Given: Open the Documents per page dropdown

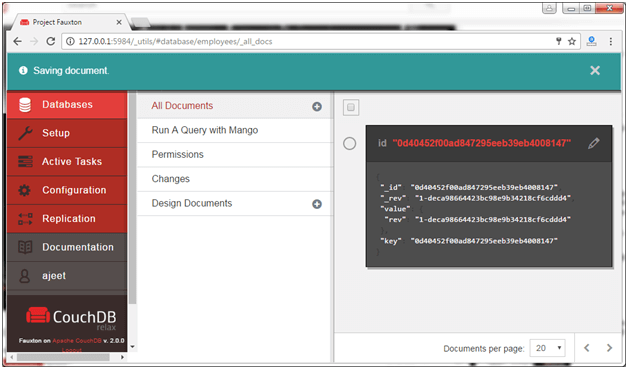Looking at the screenshot, I should [x=547, y=348].
